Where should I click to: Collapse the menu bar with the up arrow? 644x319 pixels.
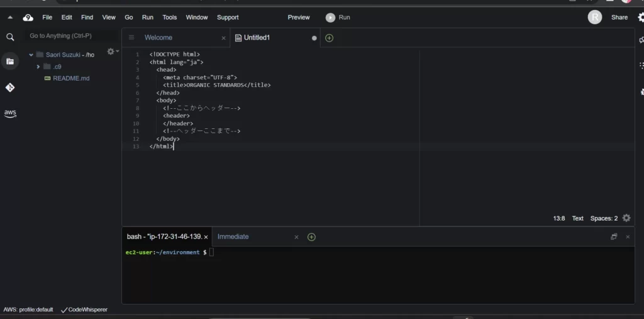10,17
